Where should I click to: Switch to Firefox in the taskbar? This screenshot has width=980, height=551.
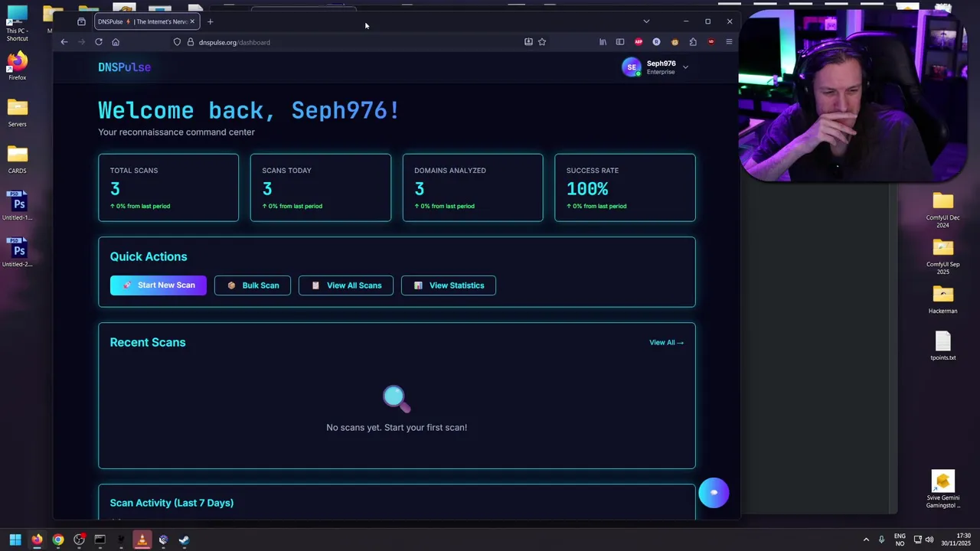pos(37,540)
